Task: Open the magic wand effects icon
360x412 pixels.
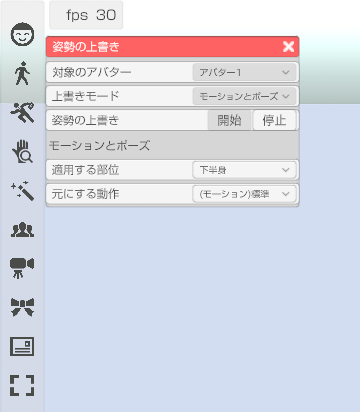Action: (22, 191)
